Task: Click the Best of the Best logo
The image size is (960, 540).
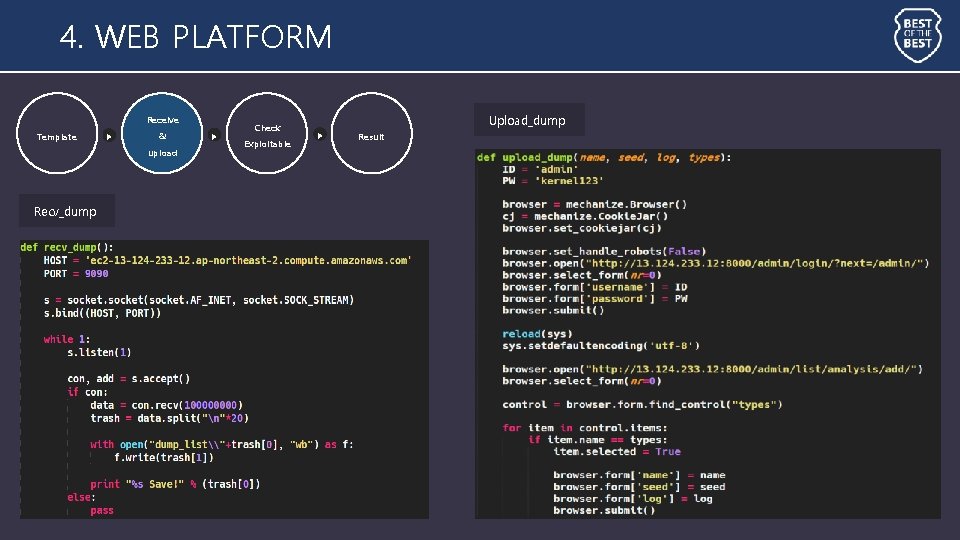Action: (x=917, y=35)
